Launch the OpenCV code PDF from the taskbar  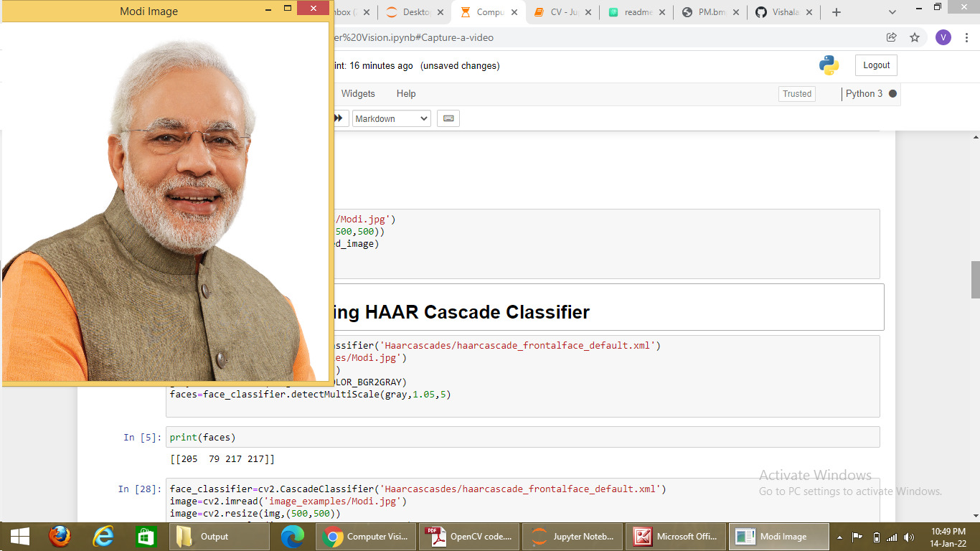tap(469, 536)
